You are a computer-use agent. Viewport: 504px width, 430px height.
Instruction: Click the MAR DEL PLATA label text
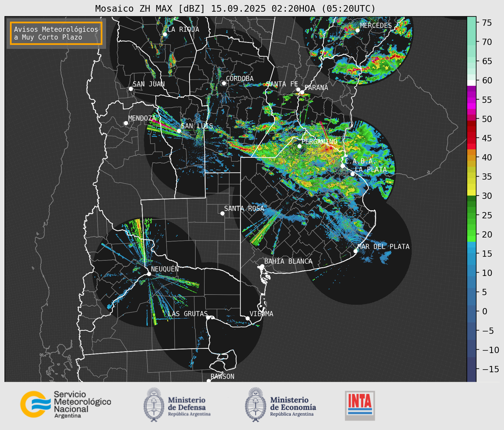point(383,246)
